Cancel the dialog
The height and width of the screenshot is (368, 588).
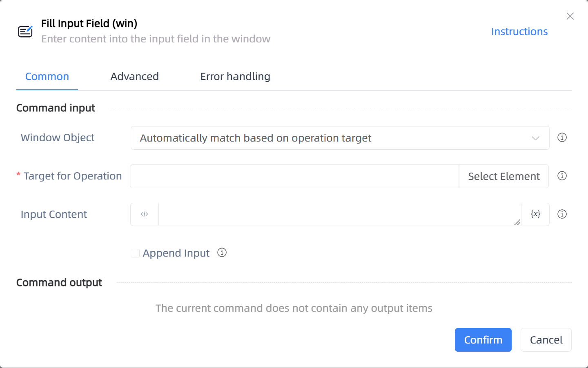[546, 340]
